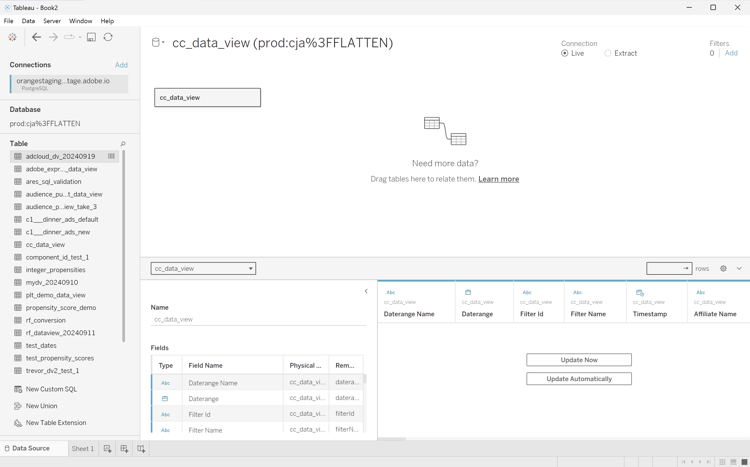The height and width of the screenshot is (467, 750).
Task: Go back with the left arrow icon
Action: click(36, 37)
